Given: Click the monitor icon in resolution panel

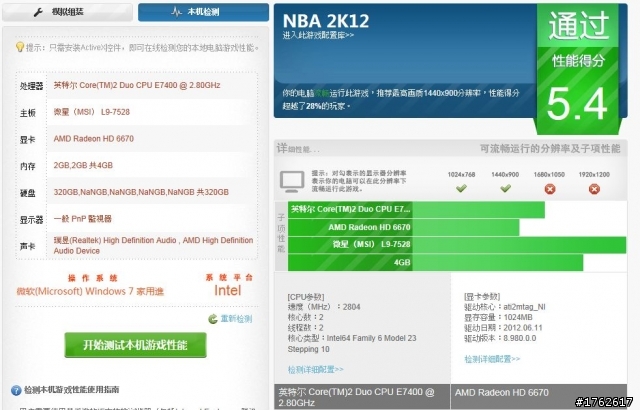Looking at the screenshot, I should tap(292, 182).
